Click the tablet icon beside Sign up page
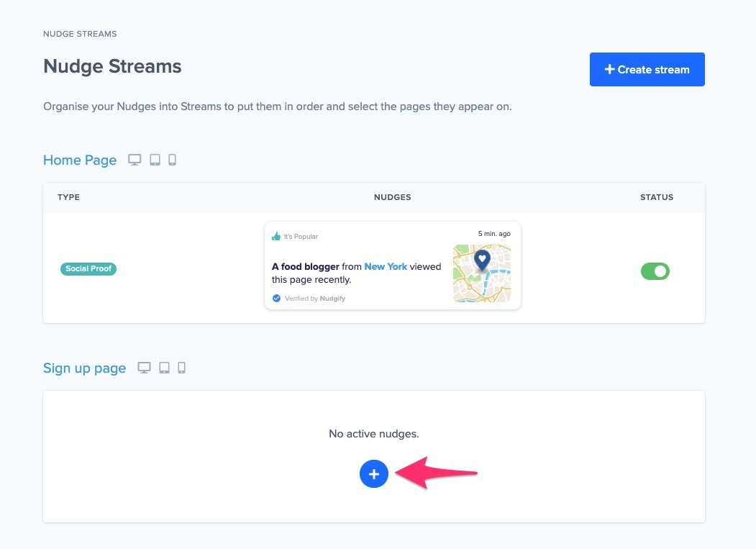 pyautogui.click(x=165, y=368)
